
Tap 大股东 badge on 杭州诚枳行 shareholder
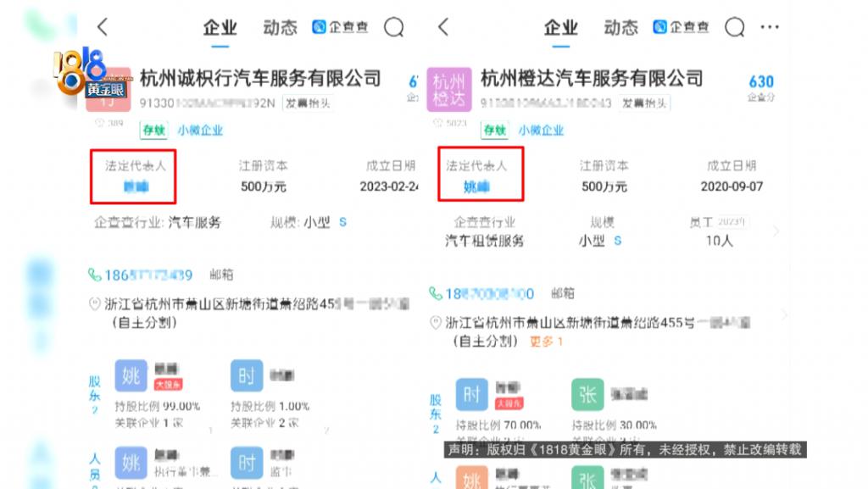pos(169,385)
